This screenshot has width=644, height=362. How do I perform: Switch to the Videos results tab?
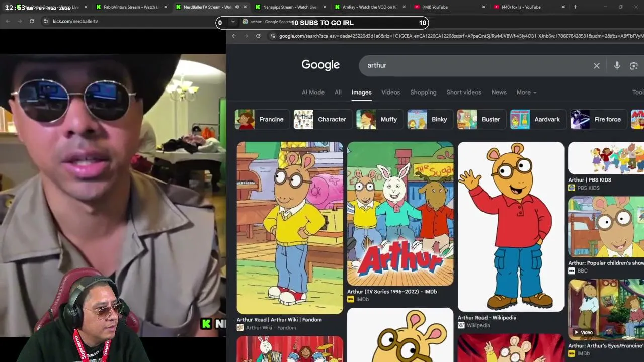390,93
